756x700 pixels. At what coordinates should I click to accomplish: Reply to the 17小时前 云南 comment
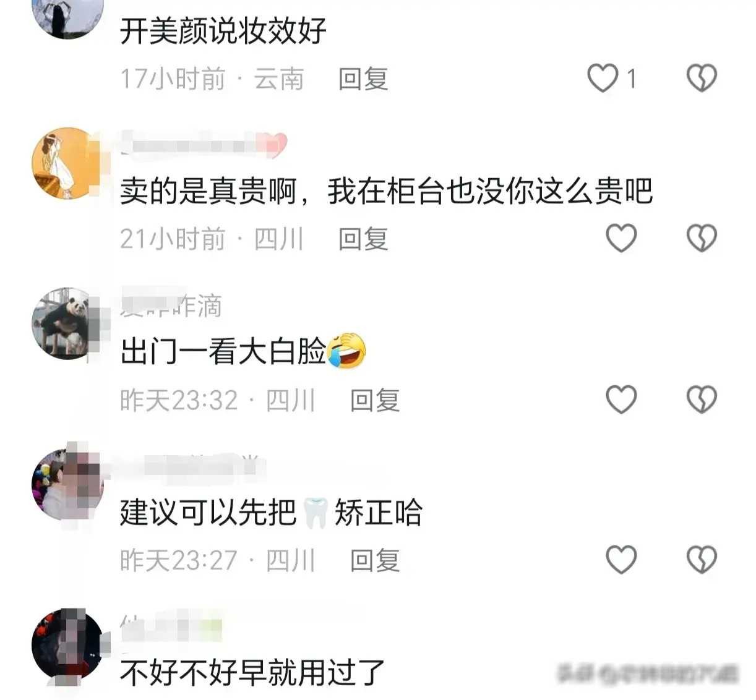363,79
